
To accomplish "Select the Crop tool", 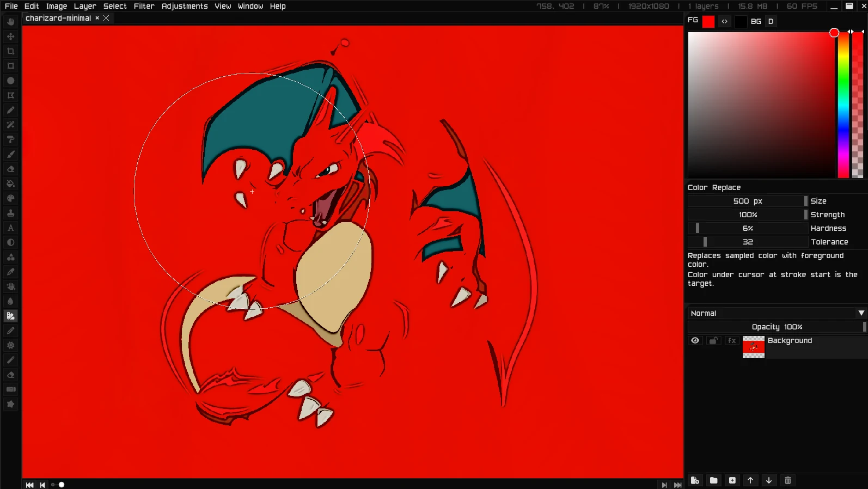I will pyautogui.click(x=10, y=51).
